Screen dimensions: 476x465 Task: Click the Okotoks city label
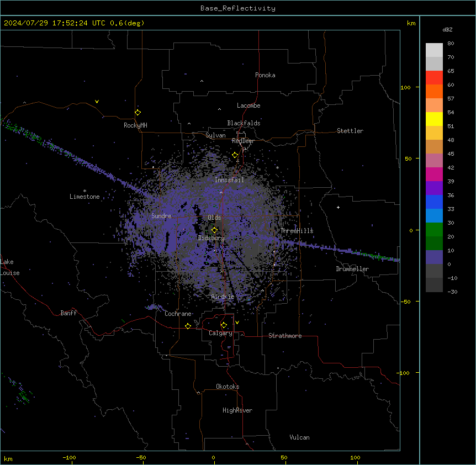coord(228,387)
